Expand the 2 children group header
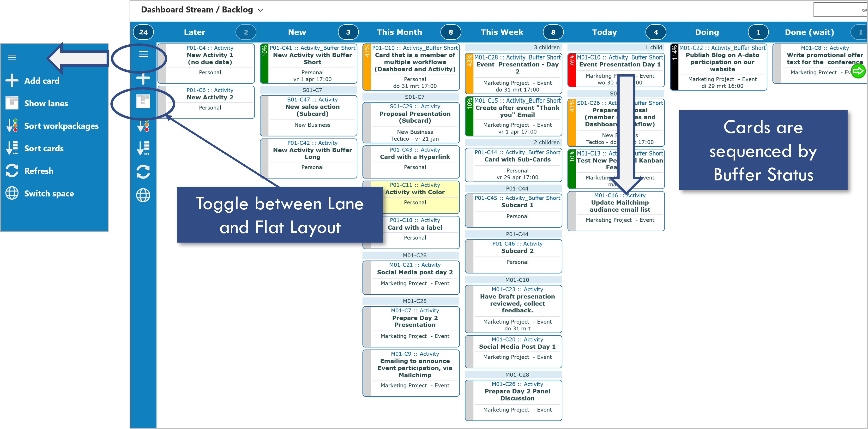Screen dimensions: 868x429 click(513, 143)
